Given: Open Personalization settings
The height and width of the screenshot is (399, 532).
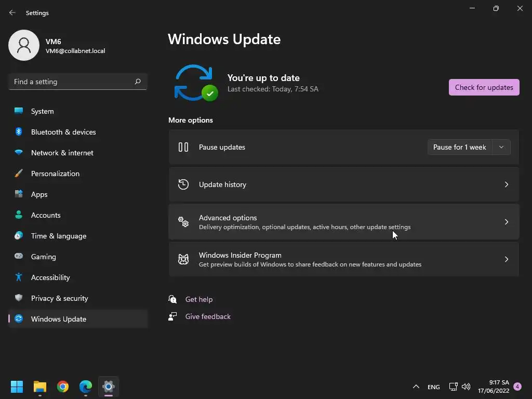Looking at the screenshot, I should pyautogui.click(x=78, y=174).
